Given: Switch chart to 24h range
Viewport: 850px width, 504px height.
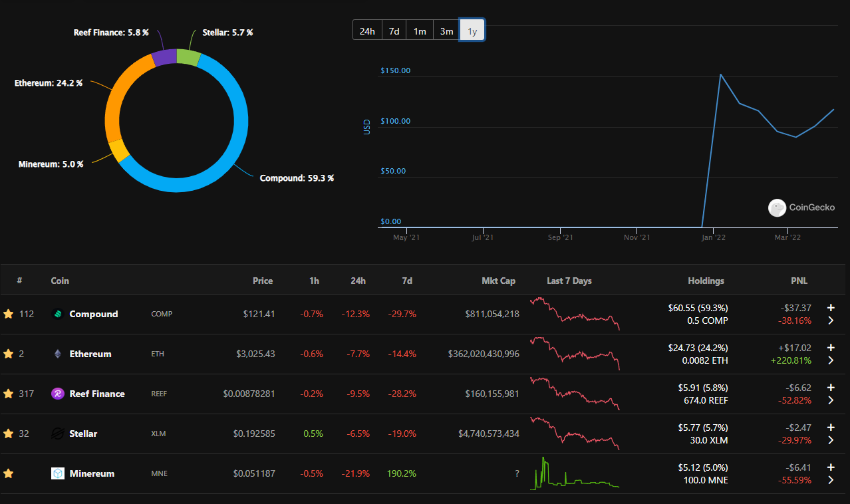Looking at the screenshot, I should click(367, 31).
